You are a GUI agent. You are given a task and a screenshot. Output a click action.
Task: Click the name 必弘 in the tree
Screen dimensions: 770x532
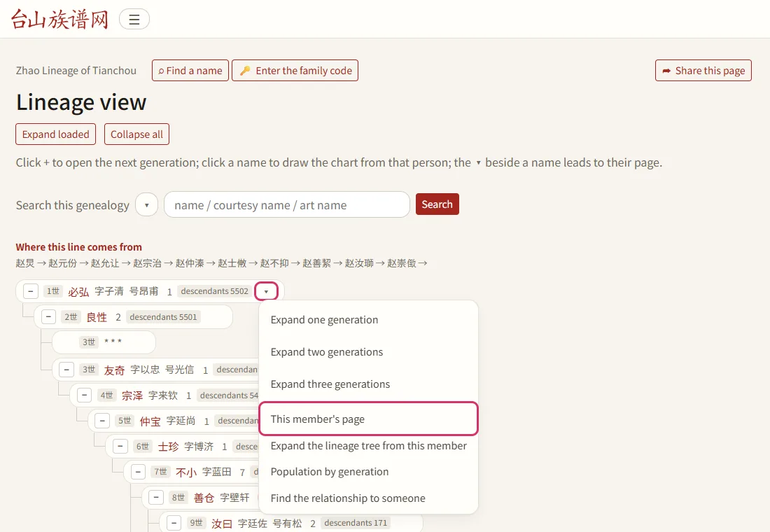[78, 292]
